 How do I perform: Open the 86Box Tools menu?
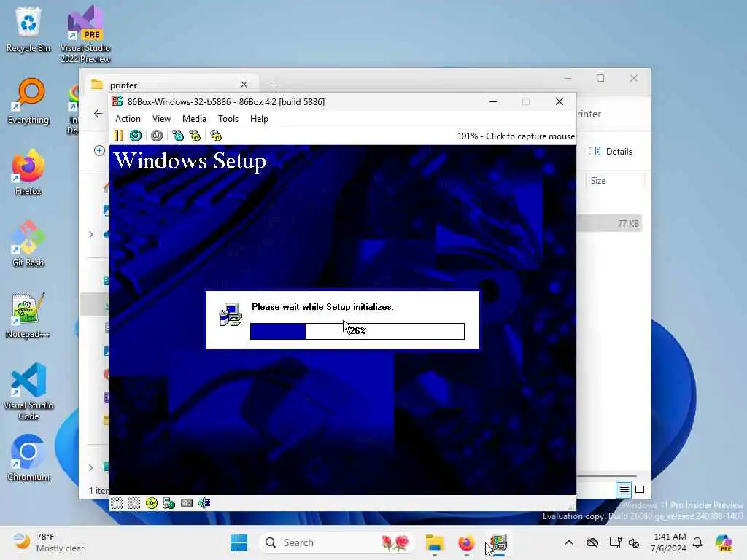228,119
